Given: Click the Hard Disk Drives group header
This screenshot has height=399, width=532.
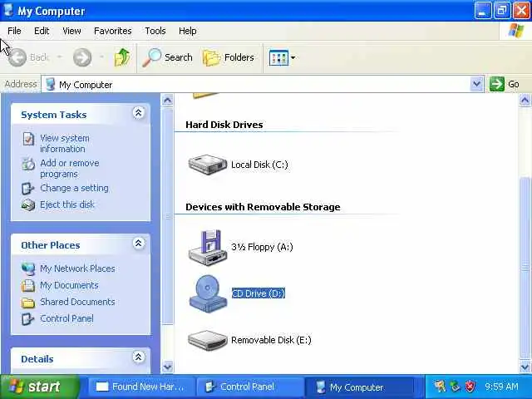Looking at the screenshot, I should pyautogui.click(x=224, y=125).
